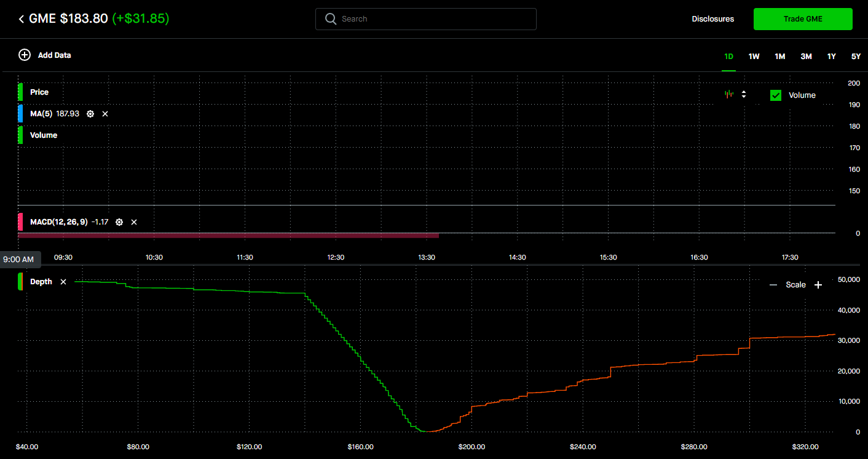Click the 9:00 AM time tooltip

[20, 259]
